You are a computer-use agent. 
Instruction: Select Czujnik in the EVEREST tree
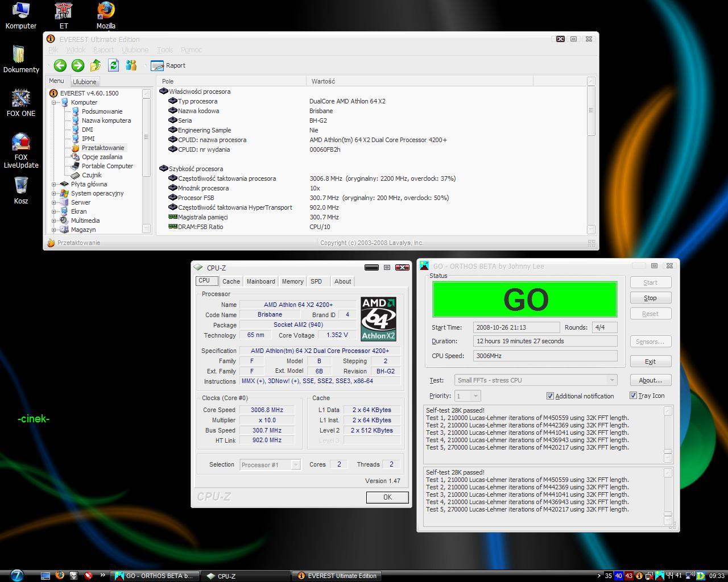tap(92, 175)
